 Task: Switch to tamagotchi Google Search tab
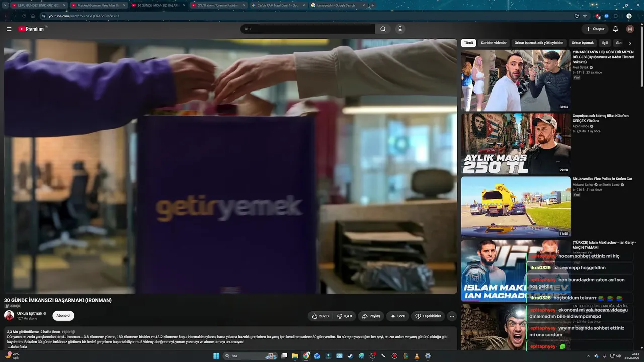(339, 5)
